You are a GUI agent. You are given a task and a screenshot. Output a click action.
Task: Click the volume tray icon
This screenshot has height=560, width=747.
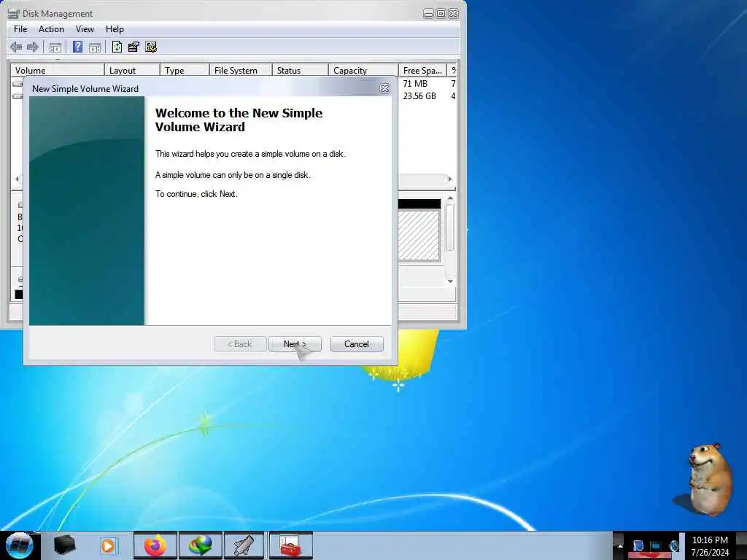pyautogui.click(x=673, y=546)
